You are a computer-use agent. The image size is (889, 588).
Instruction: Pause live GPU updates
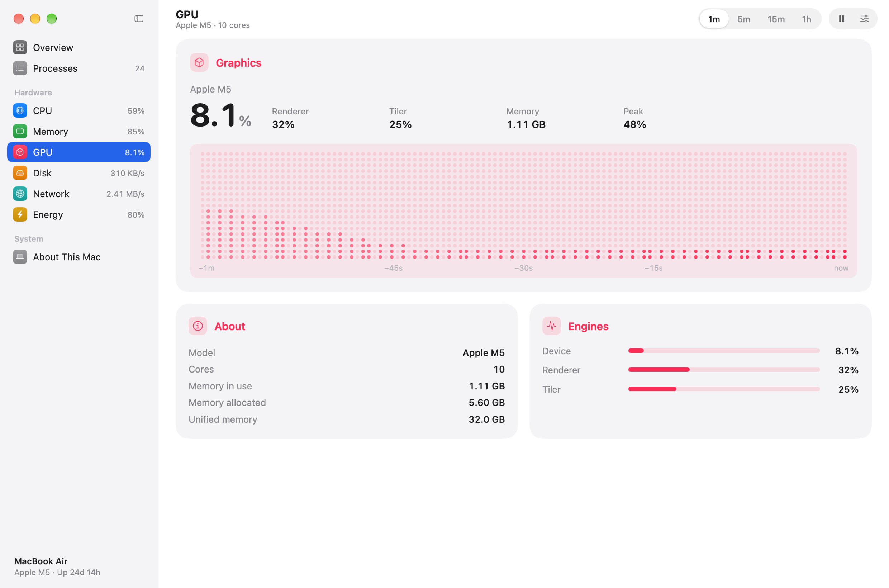tap(841, 19)
